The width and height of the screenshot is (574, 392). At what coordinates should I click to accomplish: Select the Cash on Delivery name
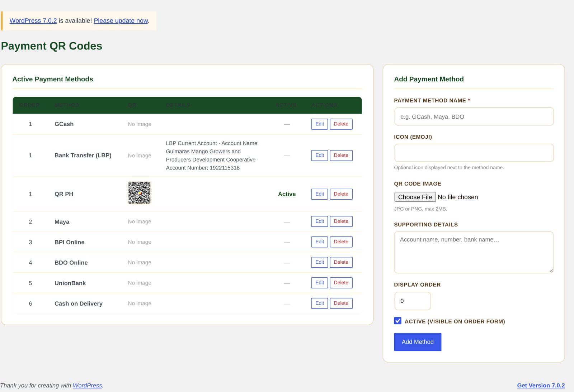pos(79,303)
